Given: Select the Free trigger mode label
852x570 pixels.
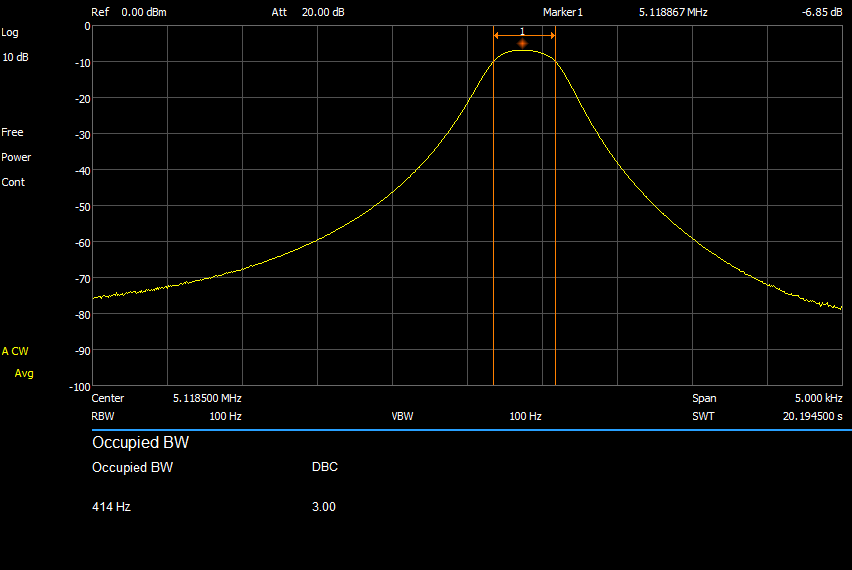Looking at the screenshot, I should 12,132.
